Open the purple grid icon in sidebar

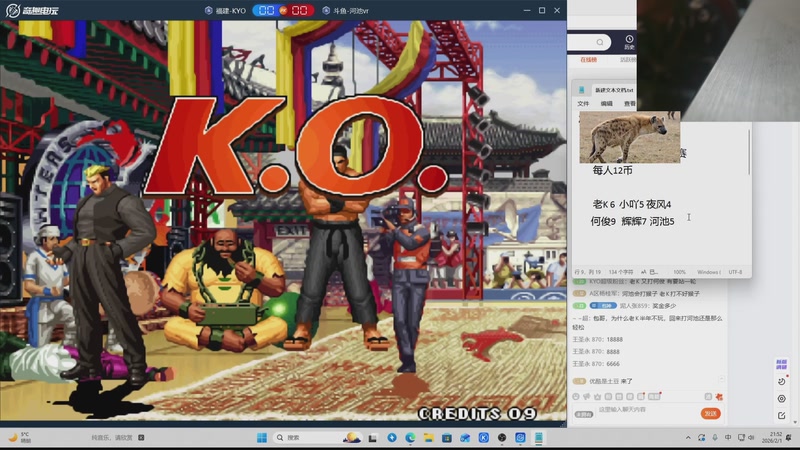pyautogui.click(x=782, y=364)
